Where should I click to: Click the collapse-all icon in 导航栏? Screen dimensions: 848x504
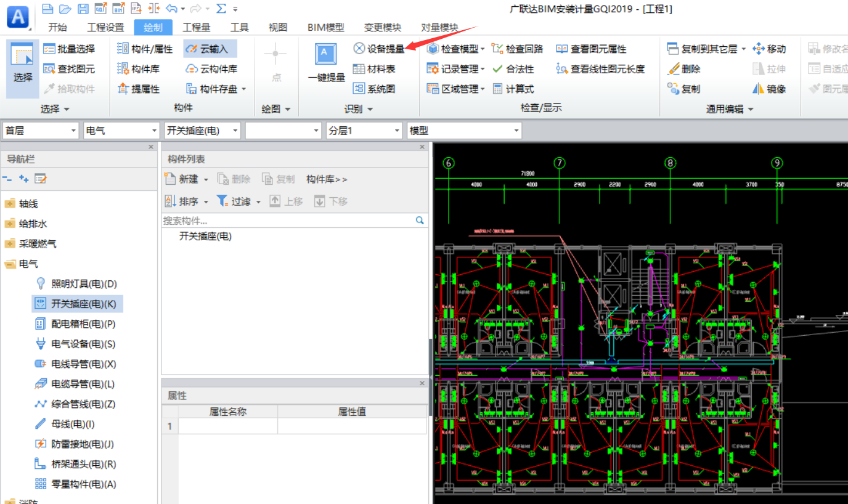(8, 179)
